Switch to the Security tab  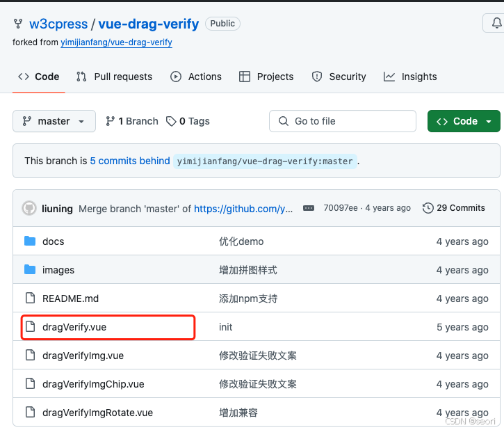(339, 77)
